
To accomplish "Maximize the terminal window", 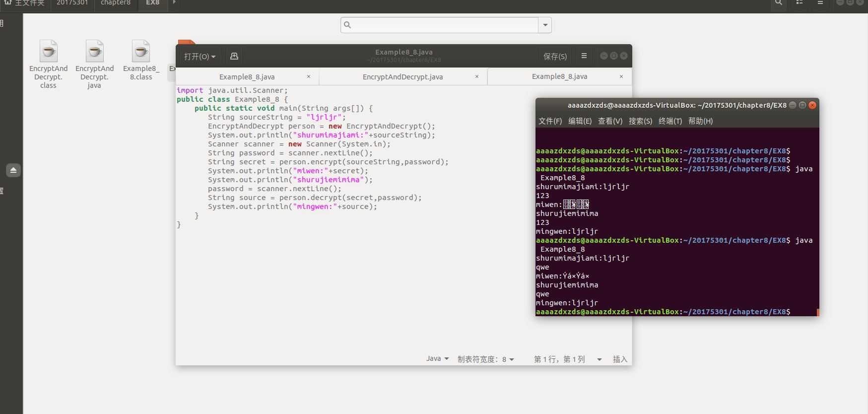I will [x=802, y=105].
